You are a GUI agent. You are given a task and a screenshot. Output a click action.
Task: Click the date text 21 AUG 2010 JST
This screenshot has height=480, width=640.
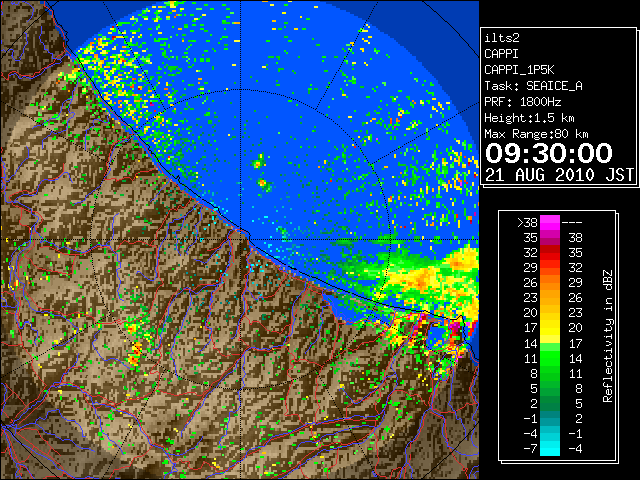pyautogui.click(x=559, y=175)
